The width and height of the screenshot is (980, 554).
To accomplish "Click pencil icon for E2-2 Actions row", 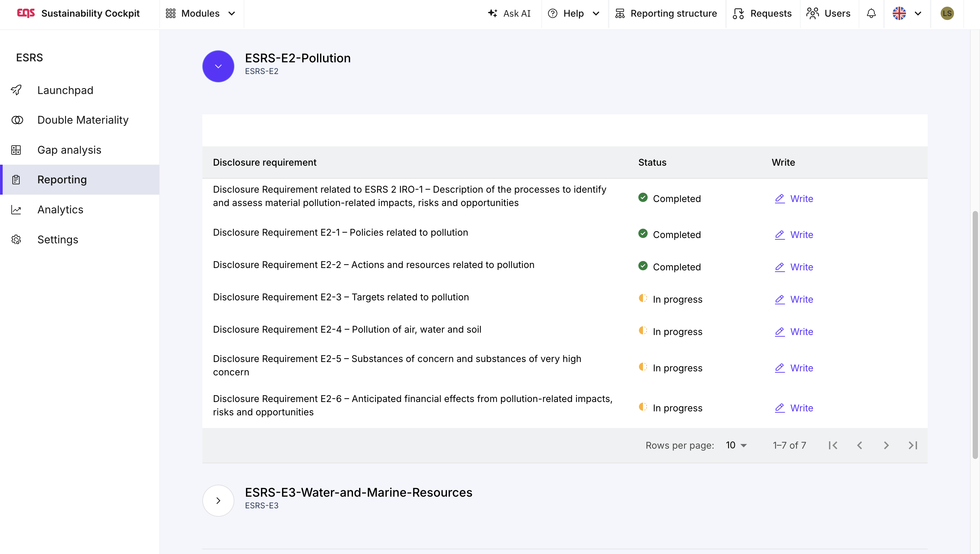I will pos(780,267).
